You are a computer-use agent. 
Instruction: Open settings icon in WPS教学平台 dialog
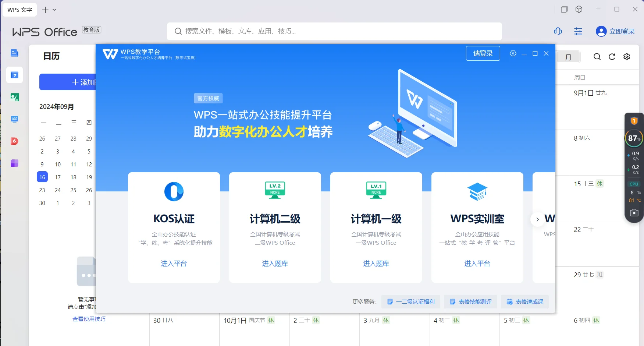(513, 53)
